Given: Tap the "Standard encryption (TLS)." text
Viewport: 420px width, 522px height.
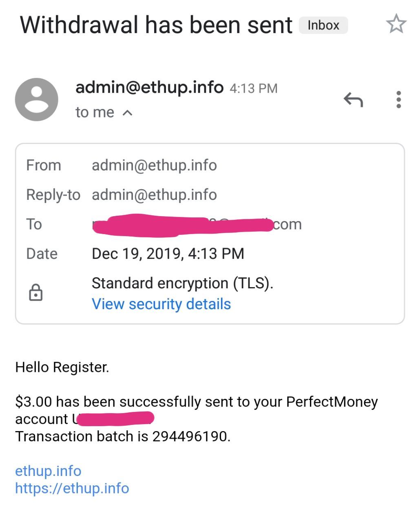Looking at the screenshot, I should (x=182, y=283).
